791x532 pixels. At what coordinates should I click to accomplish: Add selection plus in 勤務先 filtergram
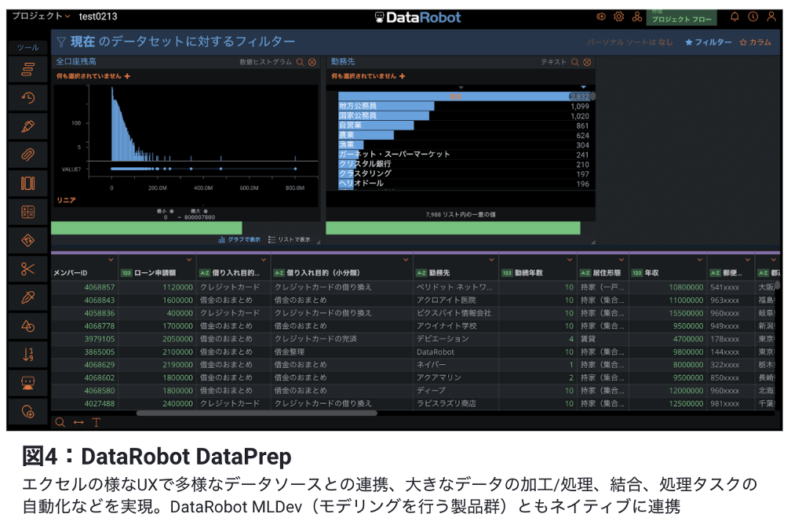click(x=402, y=76)
